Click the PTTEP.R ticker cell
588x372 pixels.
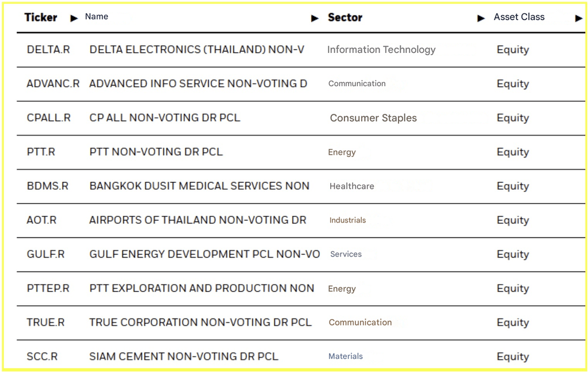pos(48,288)
